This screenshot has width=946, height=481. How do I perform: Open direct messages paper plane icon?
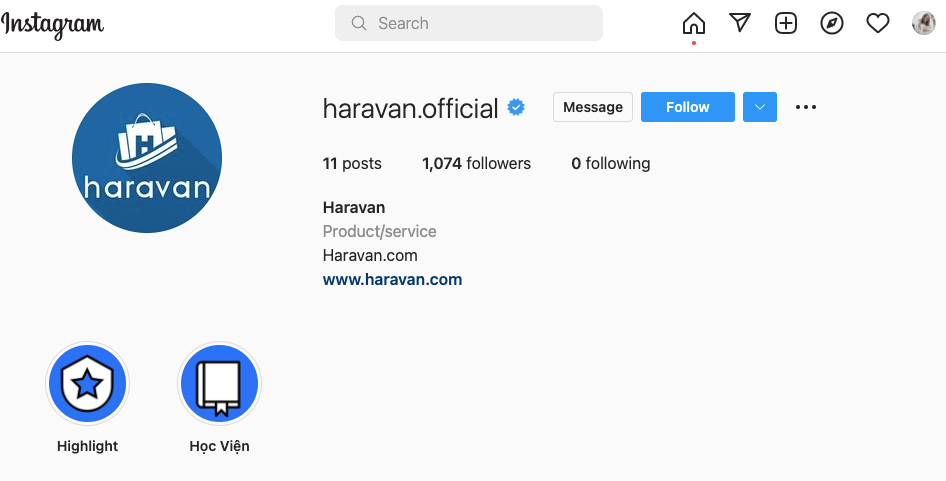click(740, 23)
